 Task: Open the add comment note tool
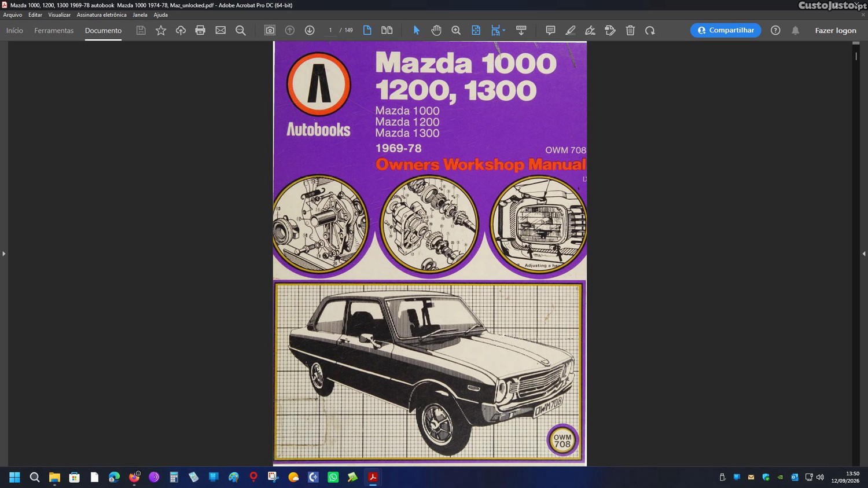[550, 31]
